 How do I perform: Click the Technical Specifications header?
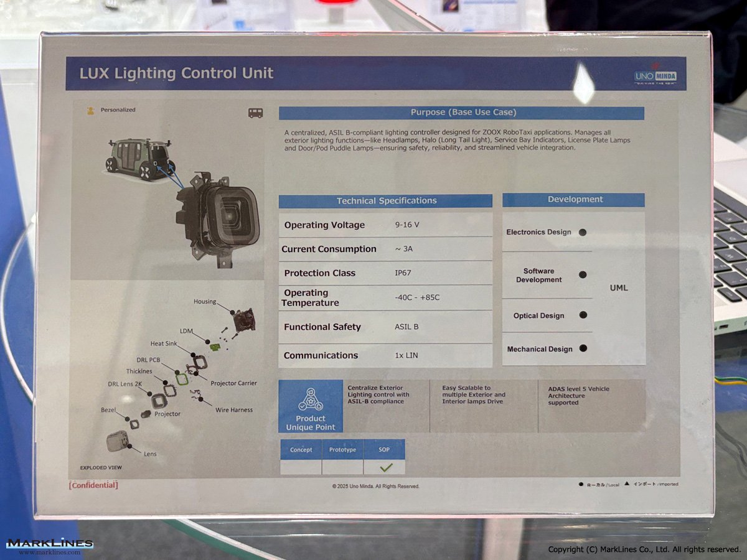click(386, 201)
